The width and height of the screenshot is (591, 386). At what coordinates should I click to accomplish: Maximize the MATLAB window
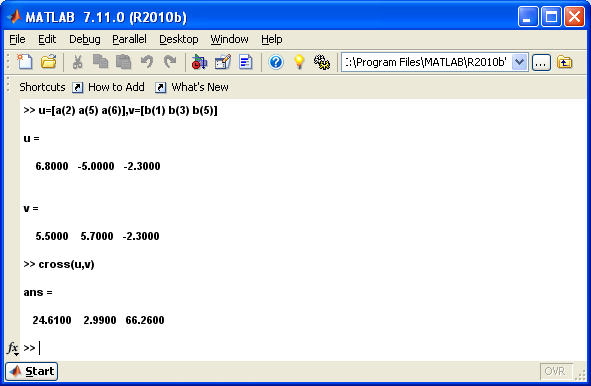click(551, 17)
